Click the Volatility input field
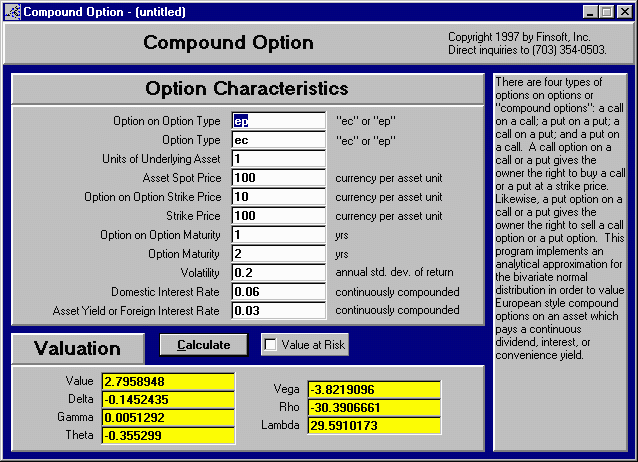 pos(278,273)
